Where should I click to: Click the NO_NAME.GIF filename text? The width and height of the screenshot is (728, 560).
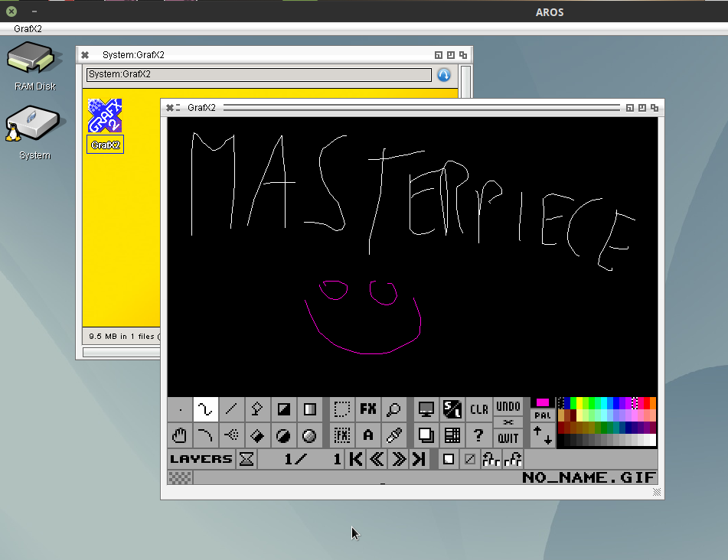point(589,477)
